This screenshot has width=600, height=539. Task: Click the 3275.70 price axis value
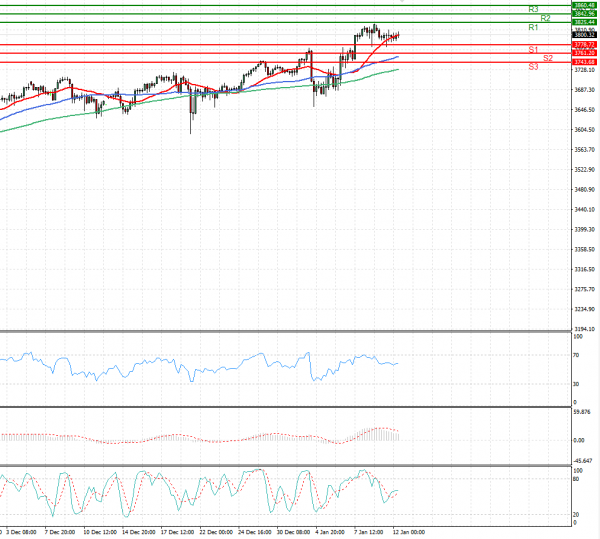tap(585, 289)
